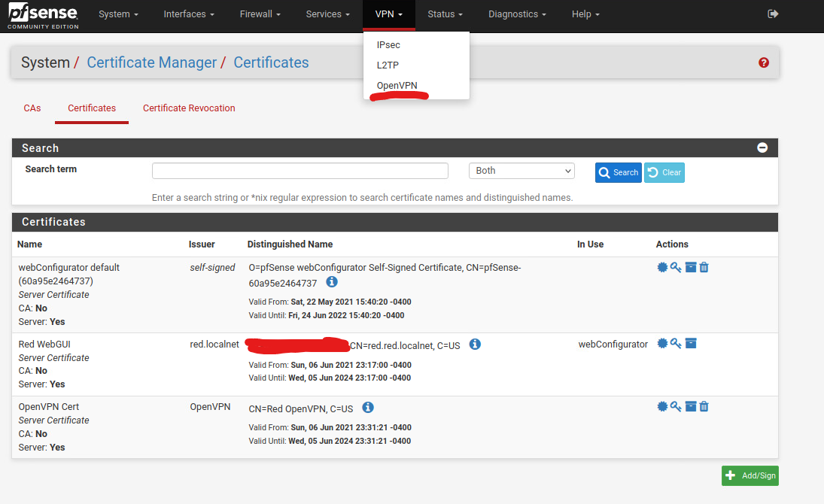This screenshot has height=504, width=824.
Task: Click the Distinguished Name column header
Action: [x=290, y=244]
